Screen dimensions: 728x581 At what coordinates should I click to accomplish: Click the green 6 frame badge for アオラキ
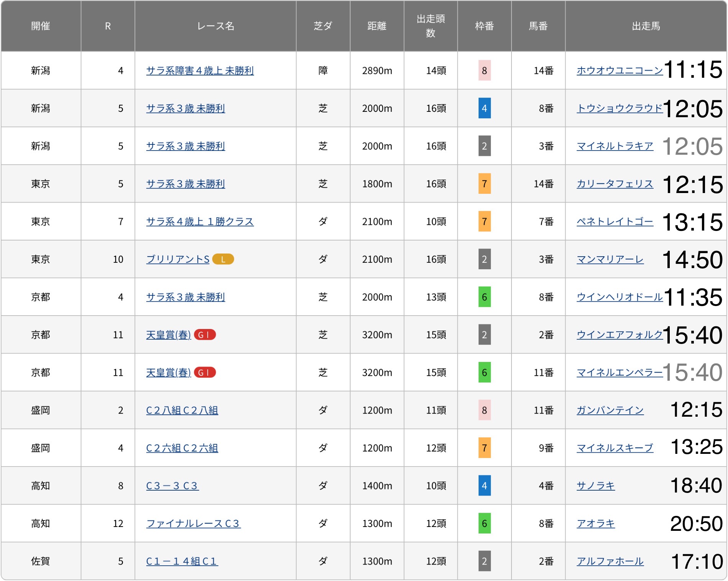[484, 523]
